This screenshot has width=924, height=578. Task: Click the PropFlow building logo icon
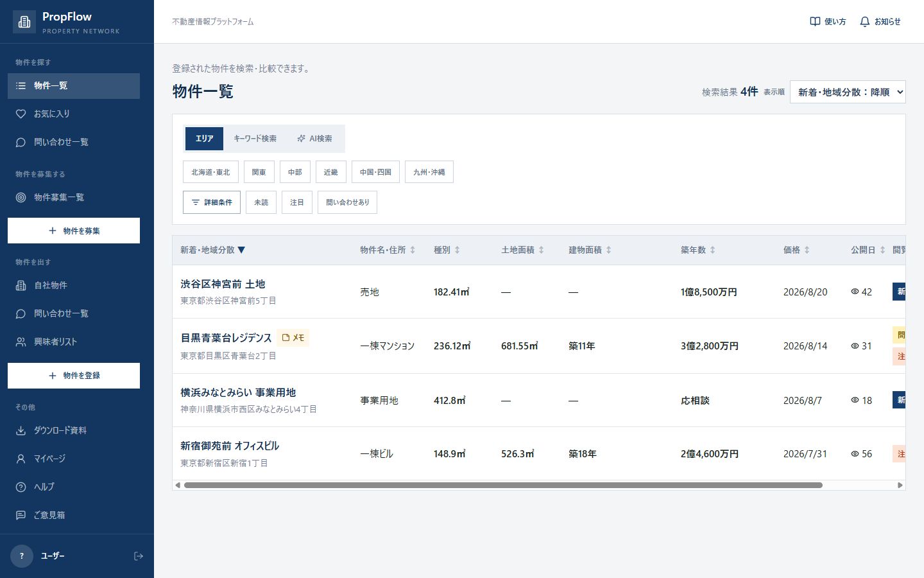click(24, 22)
